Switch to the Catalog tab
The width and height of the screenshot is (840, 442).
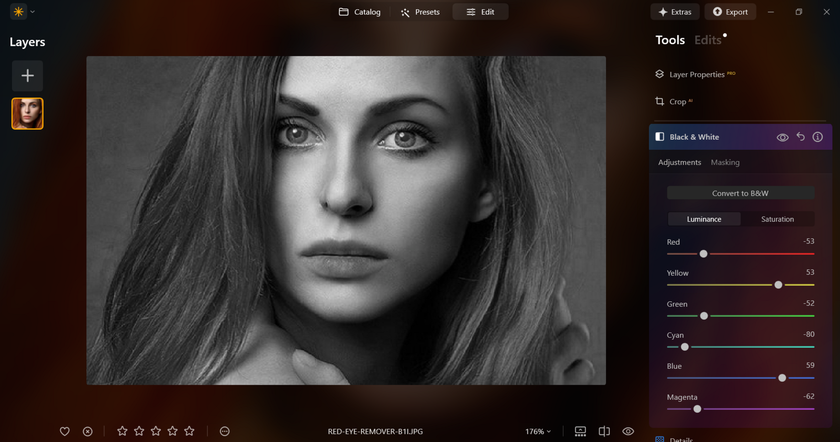pyautogui.click(x=359, y=12)
